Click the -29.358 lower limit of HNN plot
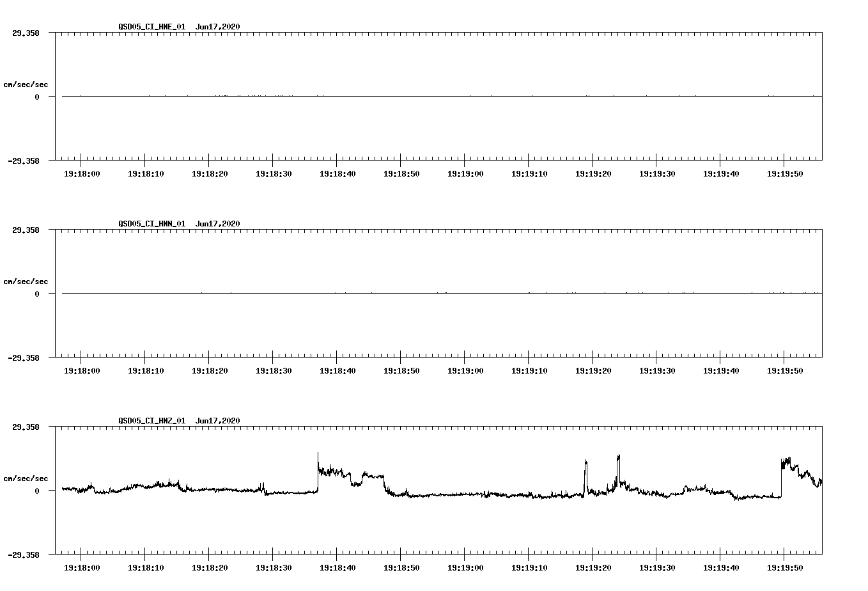 24,358
